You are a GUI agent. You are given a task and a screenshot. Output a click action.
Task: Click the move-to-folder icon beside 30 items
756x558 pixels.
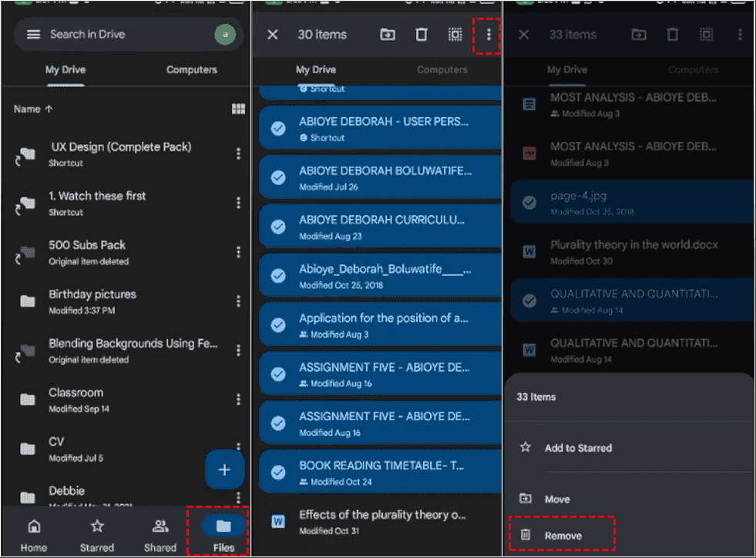tap(388, 35)
